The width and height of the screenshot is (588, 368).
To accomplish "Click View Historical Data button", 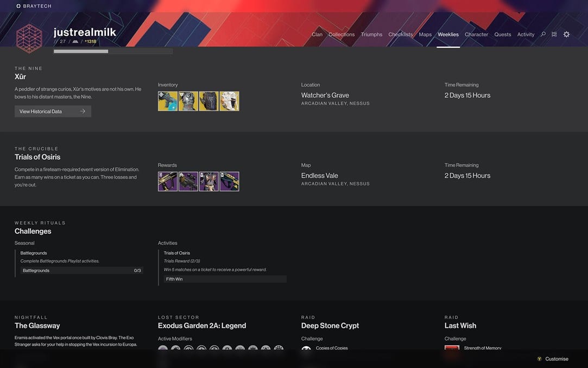I will pyautogui.click(x=53, y=111).
